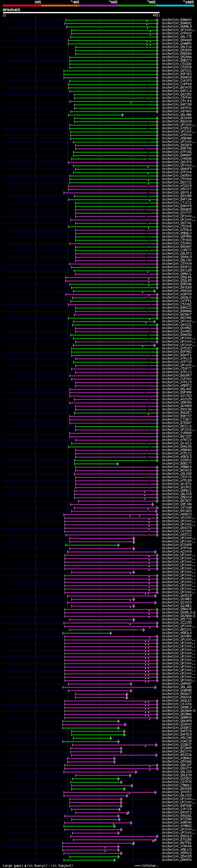The image size is (197, 868).
Task: Click the purple ~60% identity legend bar
Action: pyautogui.click(x=99, y=6)
